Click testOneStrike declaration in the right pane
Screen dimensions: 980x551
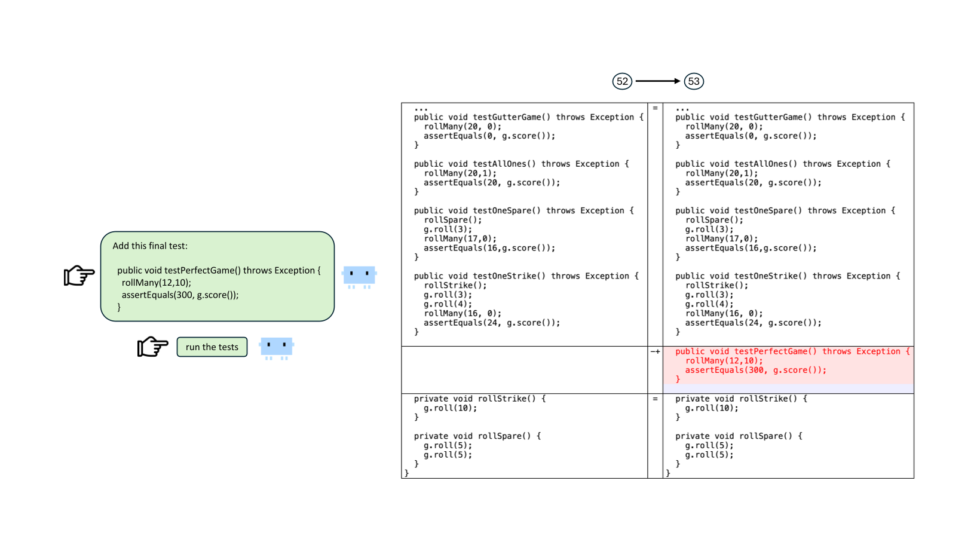click(787, 276)
